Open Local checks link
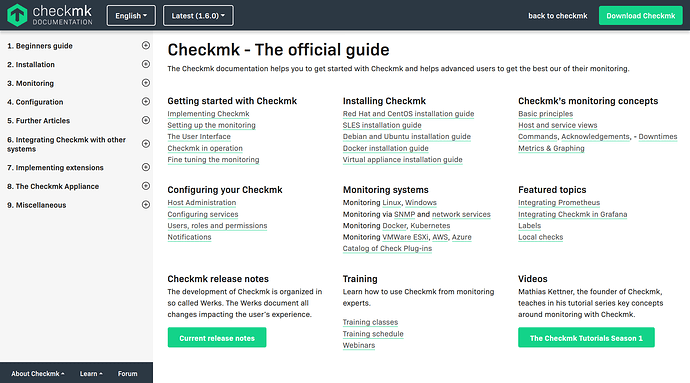 (540, 237)
